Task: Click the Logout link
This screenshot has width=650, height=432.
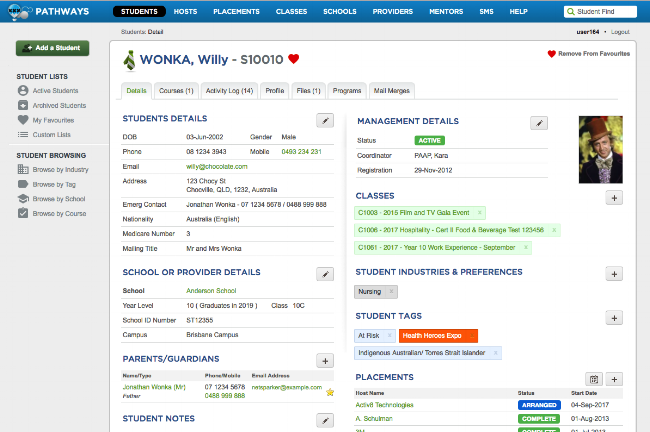Action: pos(620,32)
